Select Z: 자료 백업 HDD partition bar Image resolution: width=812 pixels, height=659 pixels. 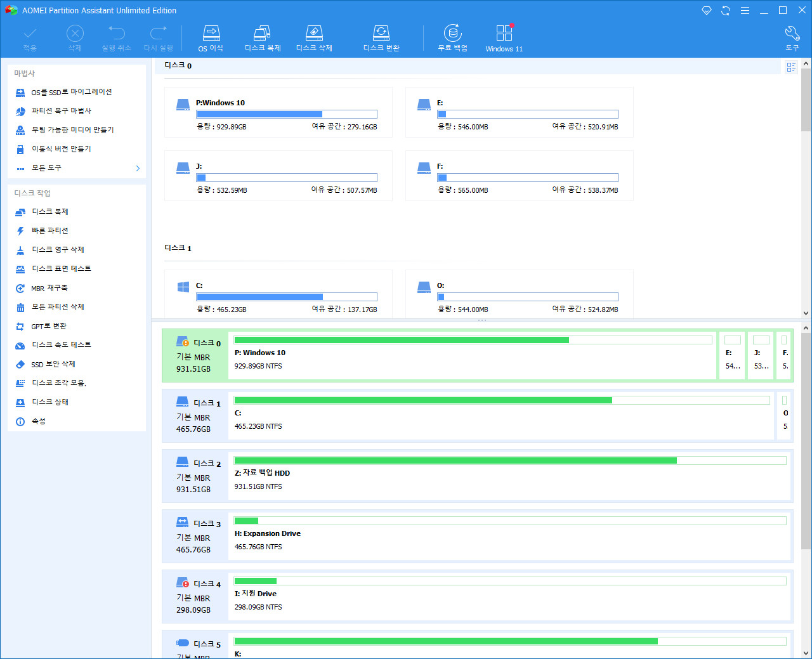click(x=510, y=476)
